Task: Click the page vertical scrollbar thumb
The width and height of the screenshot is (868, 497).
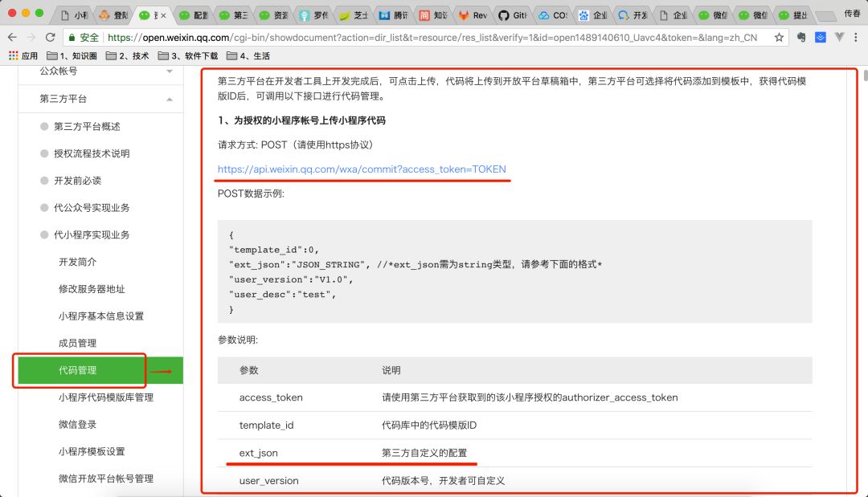Action: click(866, 75)
